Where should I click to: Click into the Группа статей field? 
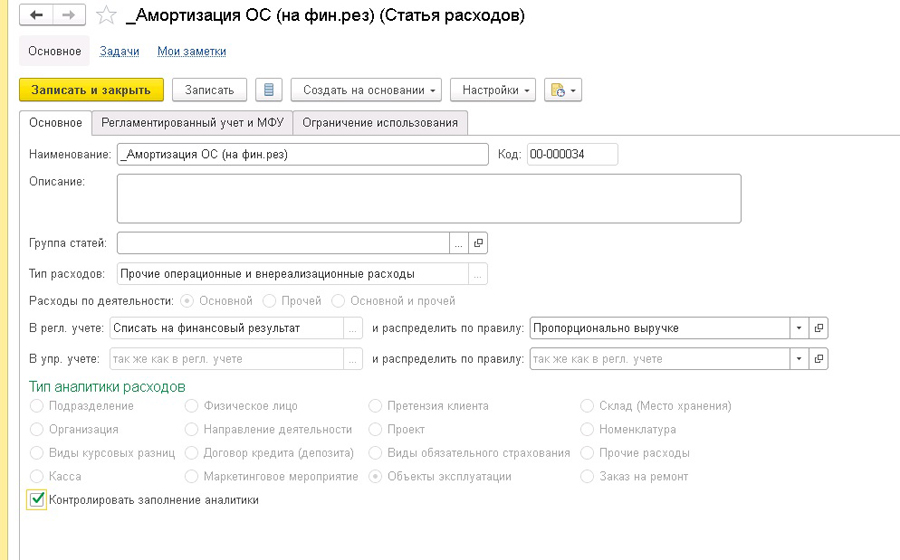point(283,243)
